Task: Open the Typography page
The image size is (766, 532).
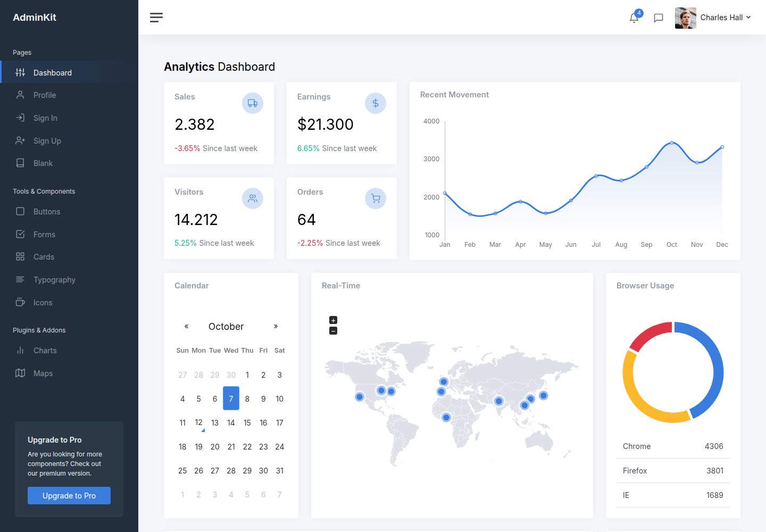Action: pyautogui.click(x=69, y=279)
